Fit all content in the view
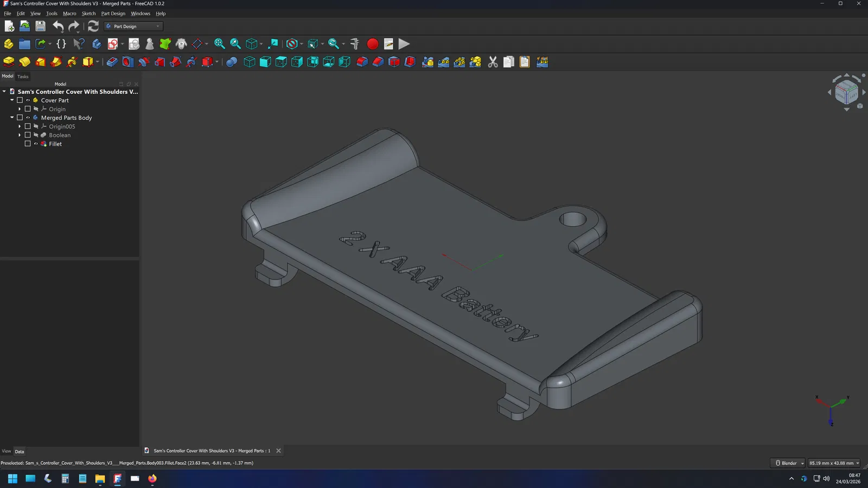 (x=219, y=44)
